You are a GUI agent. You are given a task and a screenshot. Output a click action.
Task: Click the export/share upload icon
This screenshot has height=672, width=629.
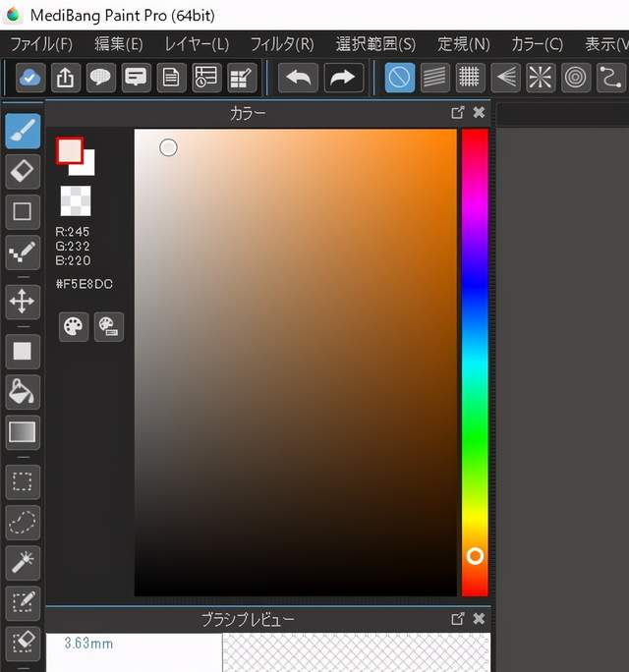point(66,78)
